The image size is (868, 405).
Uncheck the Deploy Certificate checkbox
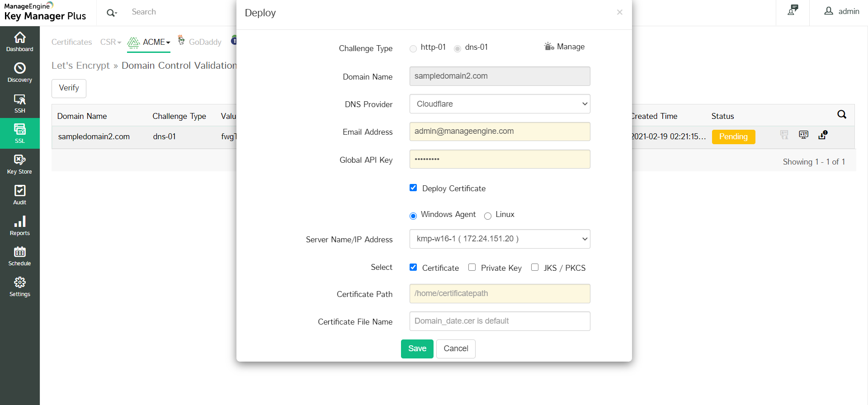coord(413,188)
